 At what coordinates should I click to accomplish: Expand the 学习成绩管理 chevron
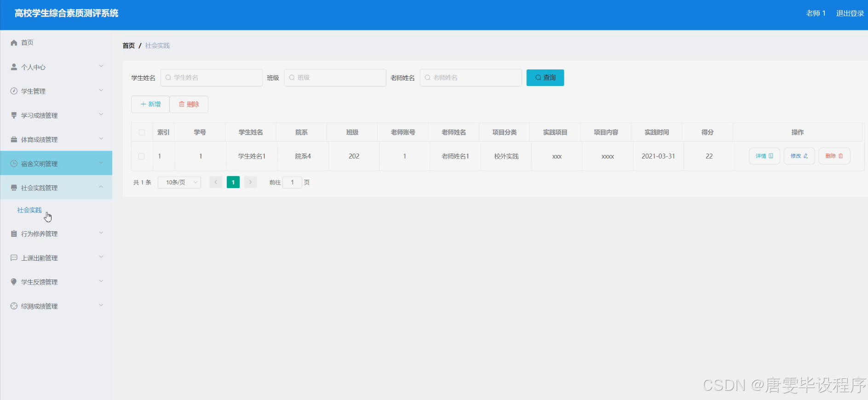101,114
